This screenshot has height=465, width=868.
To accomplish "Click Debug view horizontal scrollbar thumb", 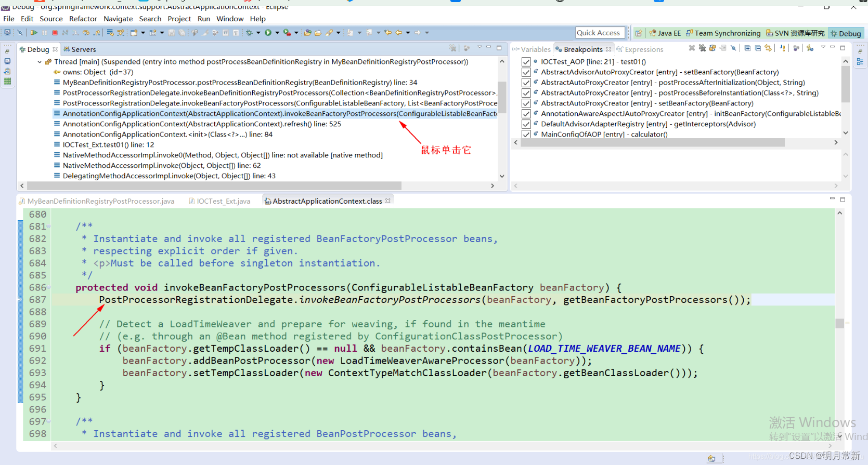I will click(214, 185).
